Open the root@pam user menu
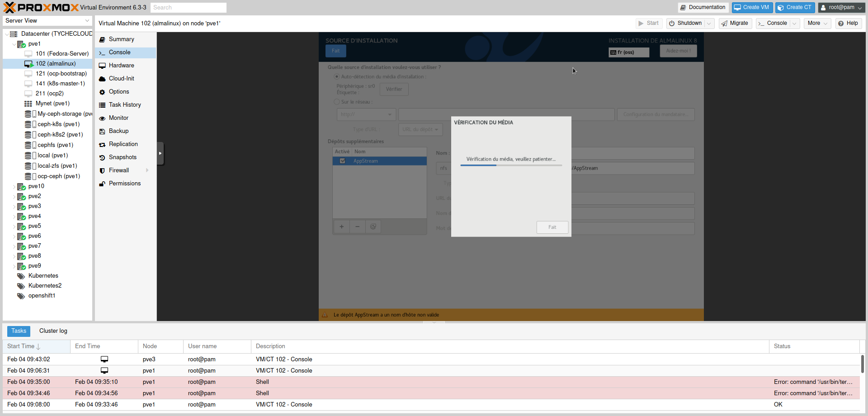The height and width of the screenshot is (416, 868). pos(841,7)
